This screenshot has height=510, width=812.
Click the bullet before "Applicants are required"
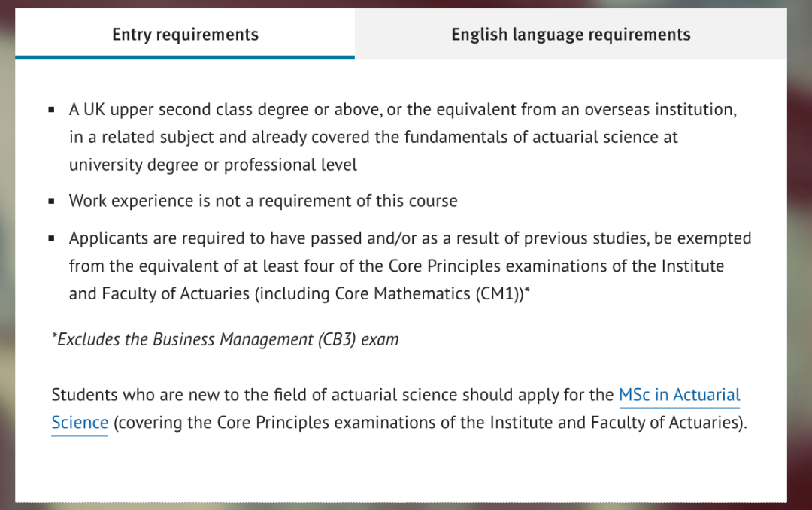point(52,238)
